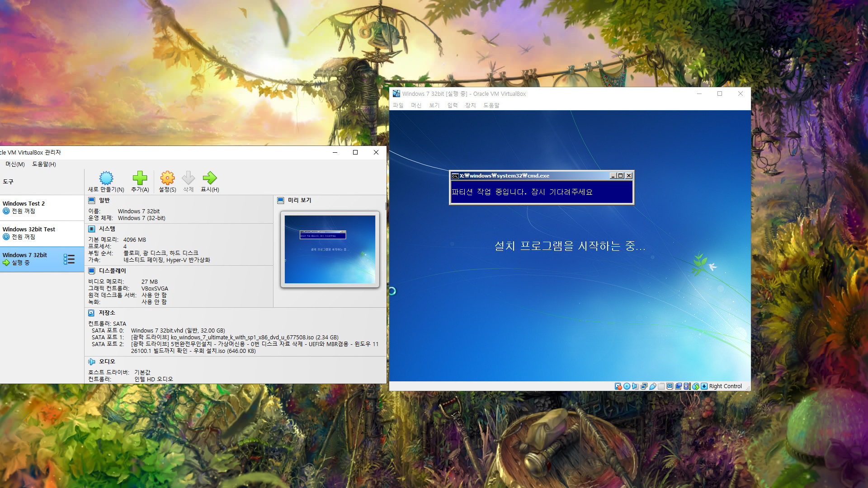Minimize the cmd.exe window inside VM
The height and width of the screenshot is (488, 868).
(x=613, y=176)
